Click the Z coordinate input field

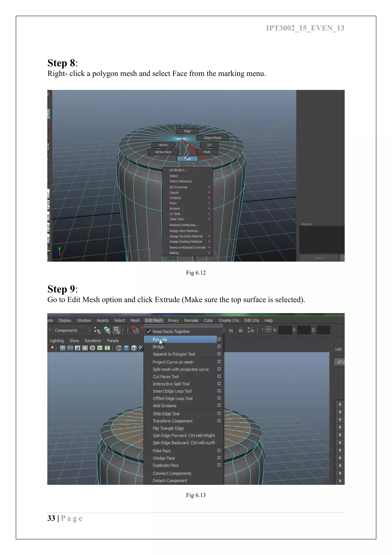323,330
